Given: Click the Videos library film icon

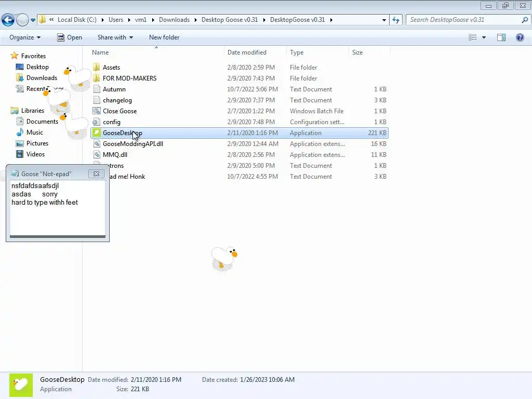Looking at the screenshot, I should 20,154.
